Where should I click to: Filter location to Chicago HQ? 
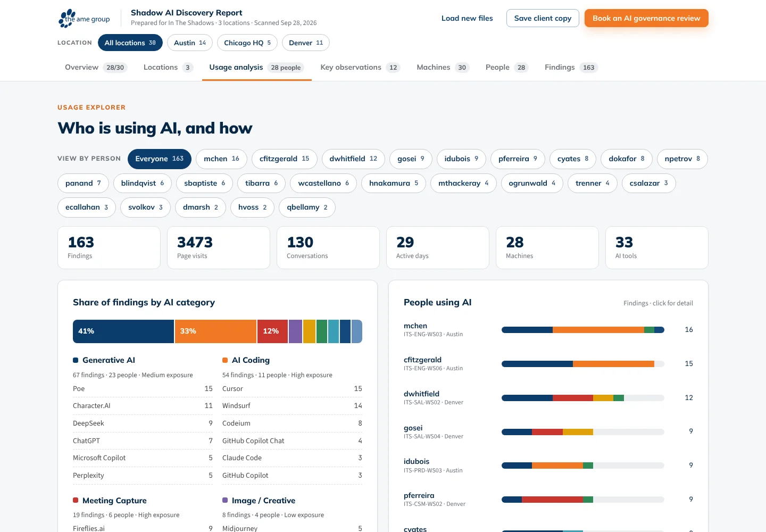(x=247, y=43)
